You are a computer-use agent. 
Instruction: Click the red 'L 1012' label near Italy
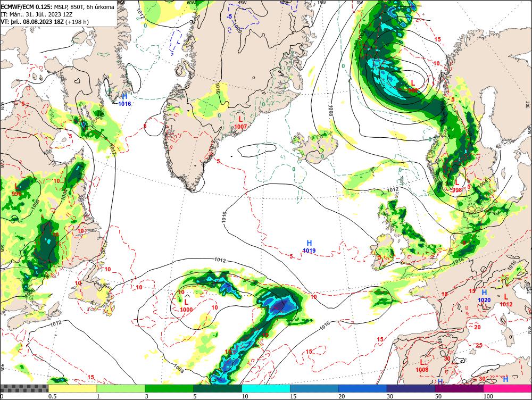click(506, 301)
